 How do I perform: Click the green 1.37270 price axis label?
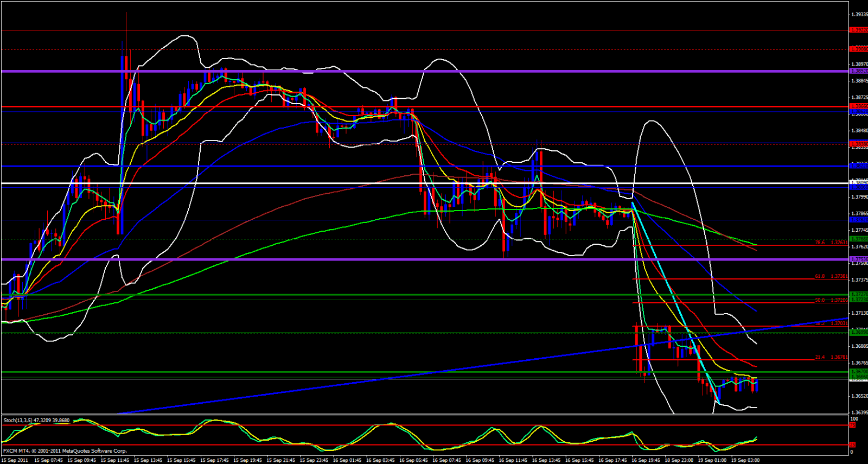tap(858, 295)
